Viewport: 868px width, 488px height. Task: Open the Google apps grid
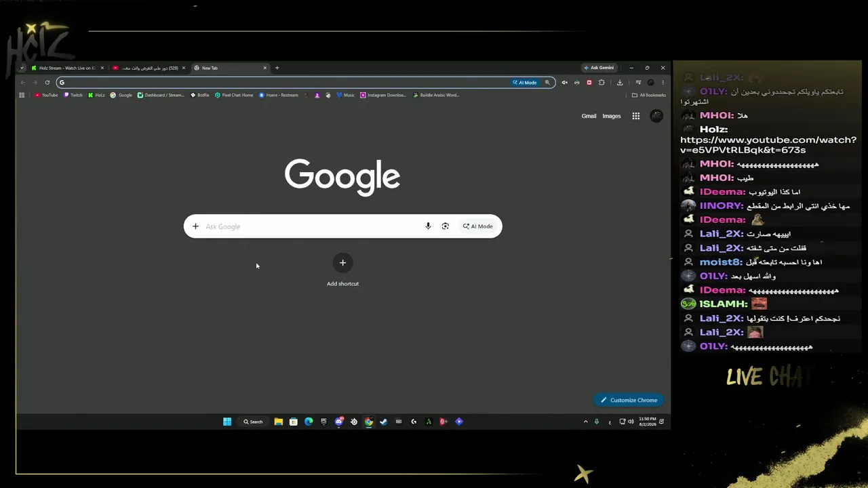636,116
